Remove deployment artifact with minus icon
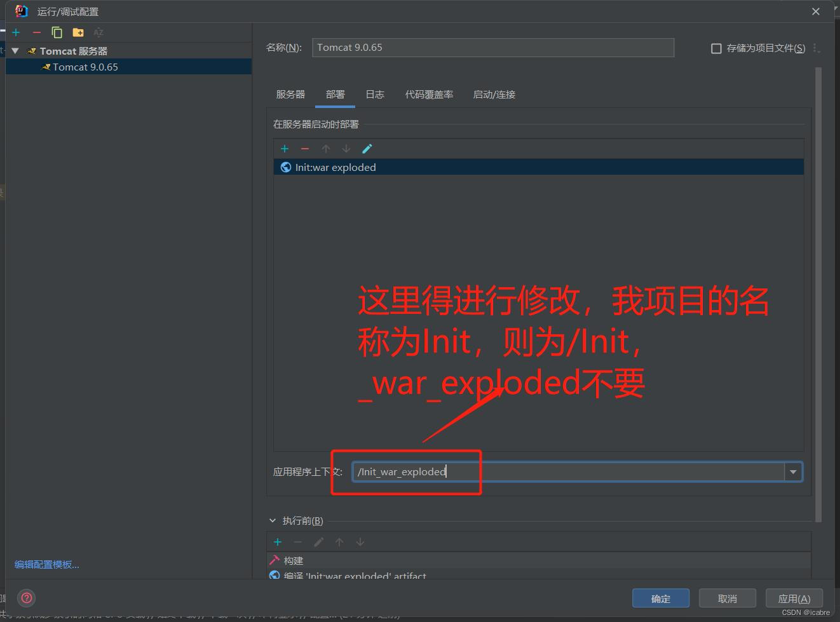The image size is (840, 622). pos(305,149)
